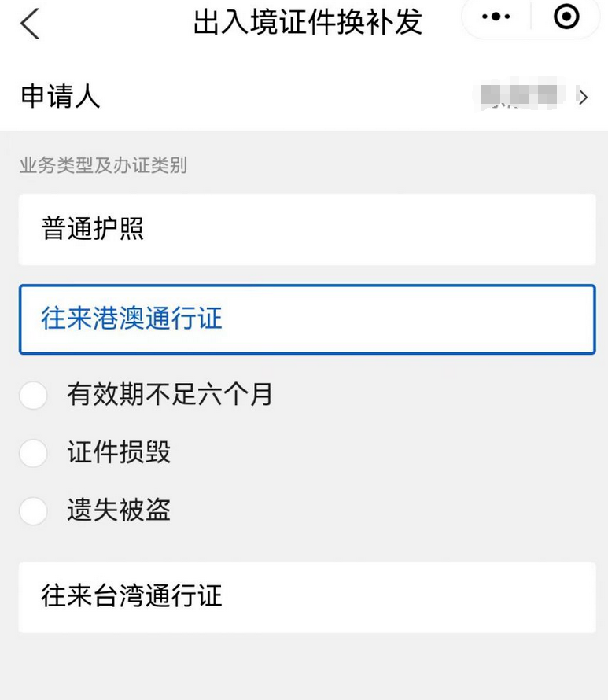Open the WeChat mini-program more options menu
608x700 pixels.
click(496, 17)
